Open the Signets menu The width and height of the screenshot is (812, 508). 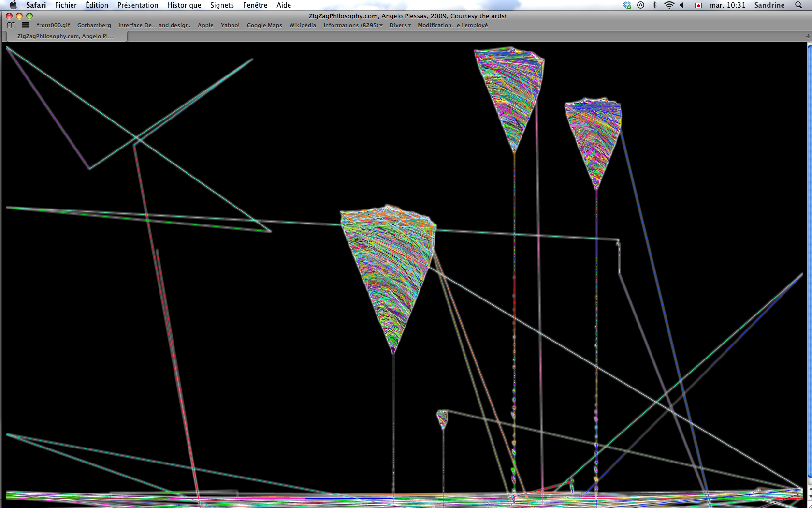(x=222, y=5)
